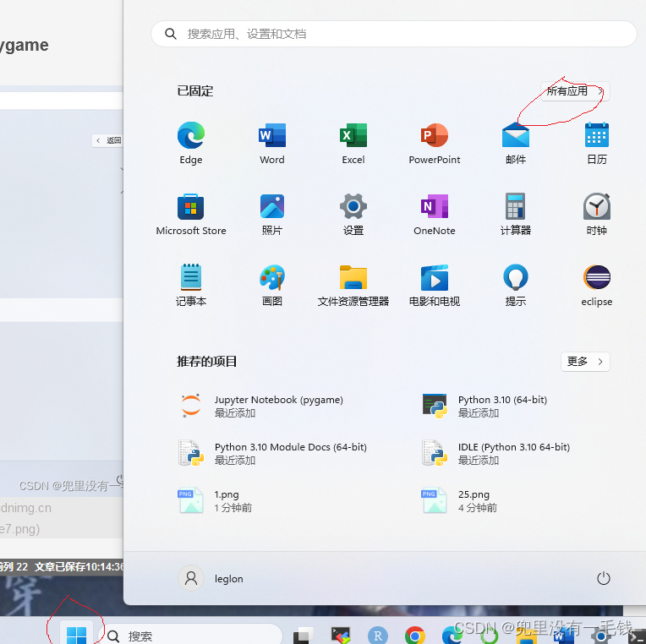Open the 日历 calendar app
The image size is (646, 644).
pyautogui.click(x=597, y=143)
